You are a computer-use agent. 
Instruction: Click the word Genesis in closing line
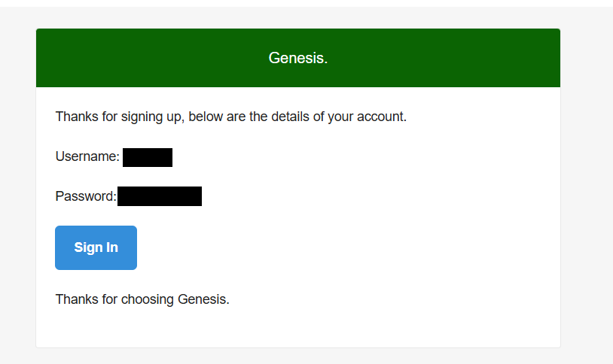pos(201,299)
